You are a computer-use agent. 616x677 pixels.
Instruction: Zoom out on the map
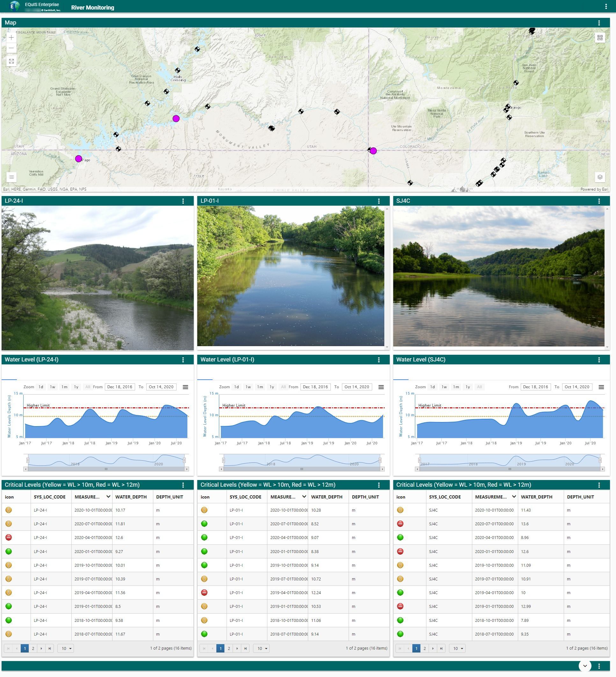(11, 48)
